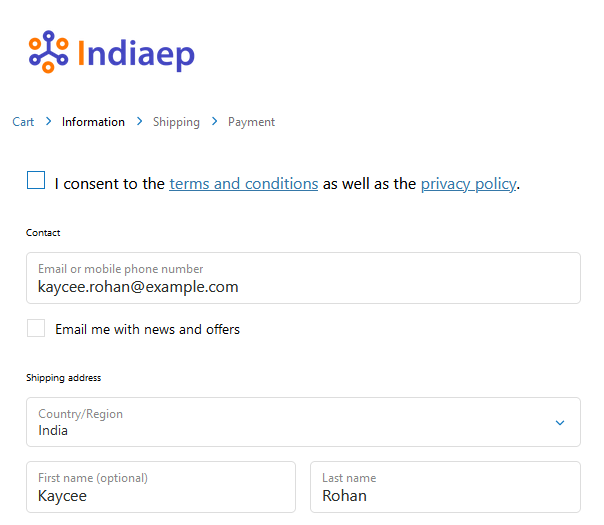
Task: Click the Indiaep logo icon
Action: coord(48,51)
